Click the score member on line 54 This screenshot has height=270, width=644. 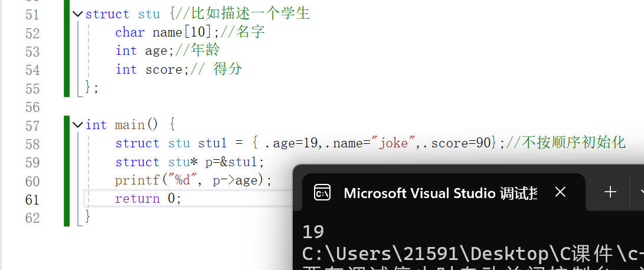[164, 70]
